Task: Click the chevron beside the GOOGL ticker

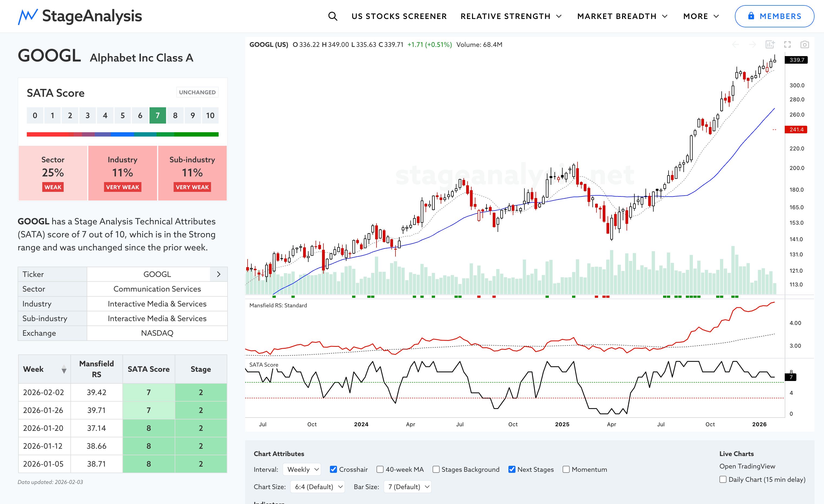Action: coord(219,274)
